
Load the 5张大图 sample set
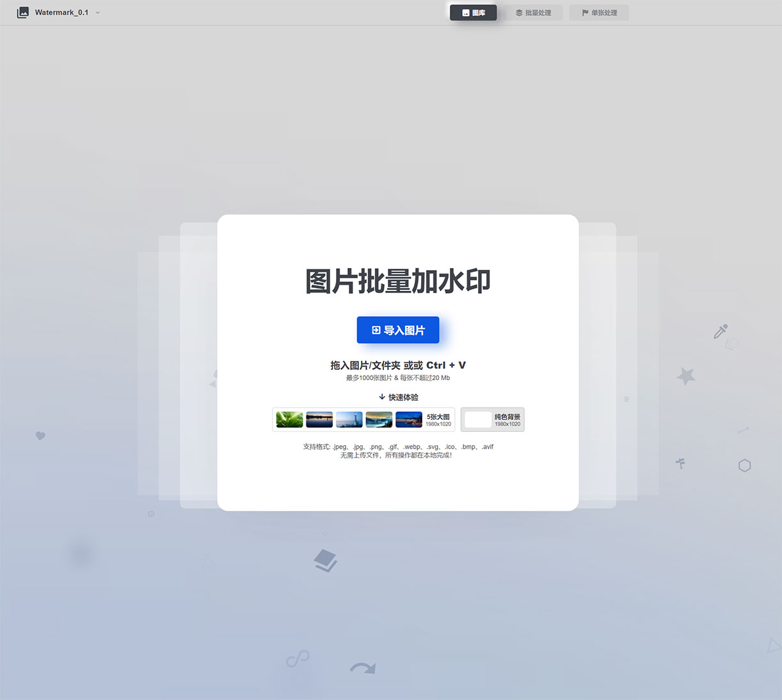[438, 420]
